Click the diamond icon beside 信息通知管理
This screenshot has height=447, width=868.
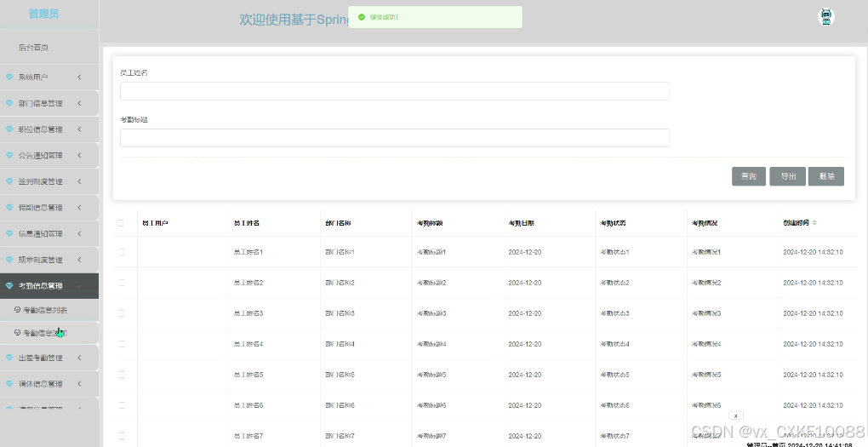click(9, 233)
